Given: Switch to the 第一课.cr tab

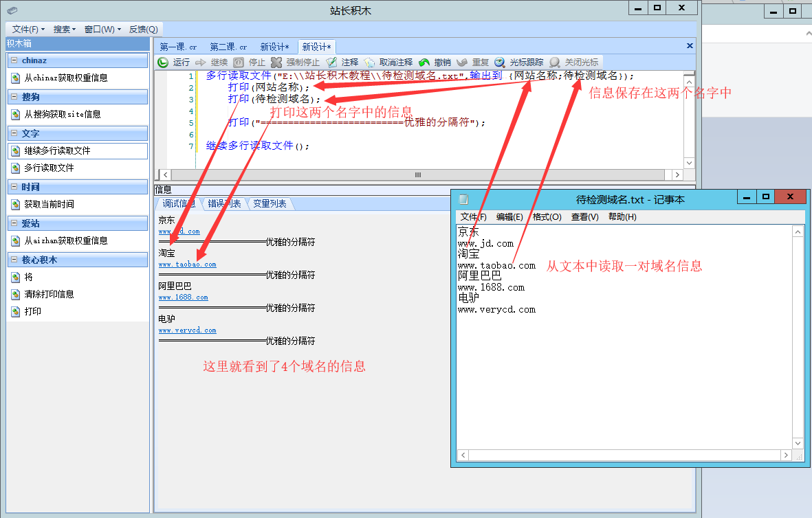Looking at the screenshot, I should (178, 47).
